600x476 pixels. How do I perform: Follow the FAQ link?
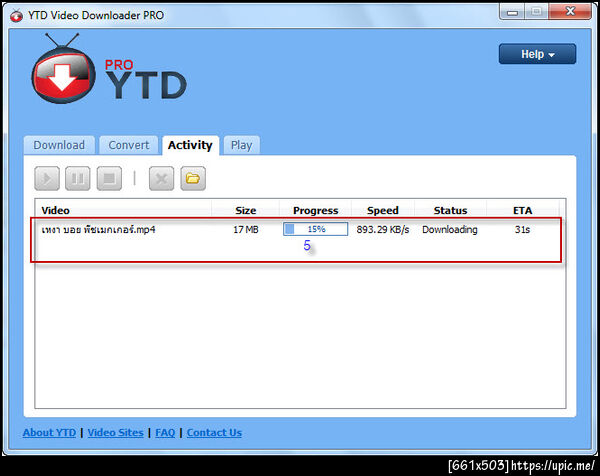tap(165, 432)
